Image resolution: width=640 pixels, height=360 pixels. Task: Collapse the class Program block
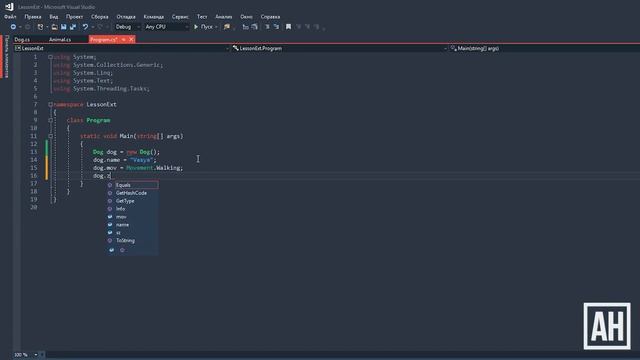[51, 120]
